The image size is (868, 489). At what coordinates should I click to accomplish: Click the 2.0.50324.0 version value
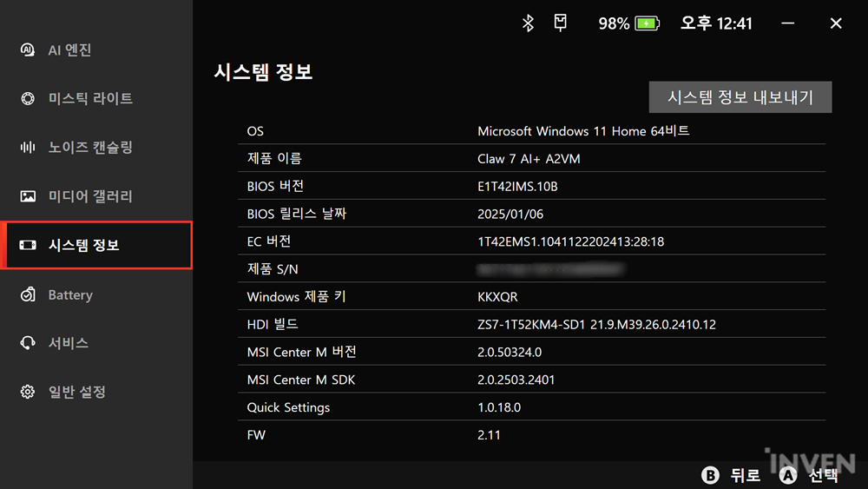[x=510, y=353]
